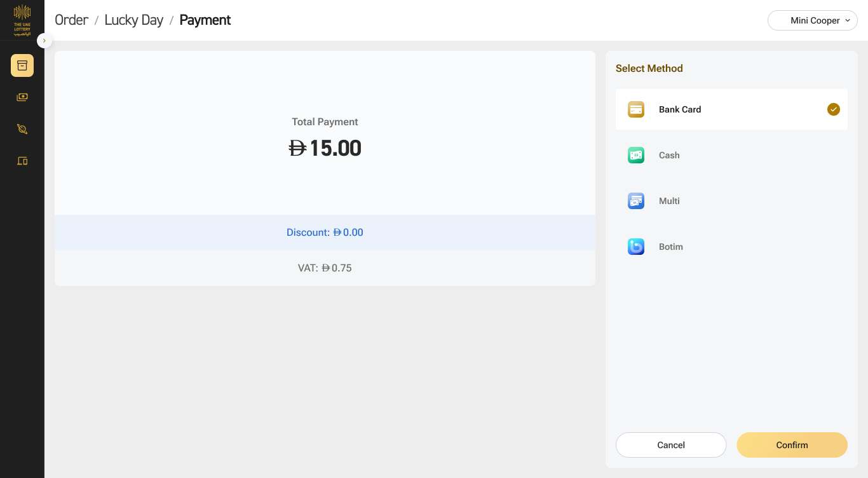Click the Total Payment label
The width and height of the screenshot is (868, 478).
[x=325, y=122]
